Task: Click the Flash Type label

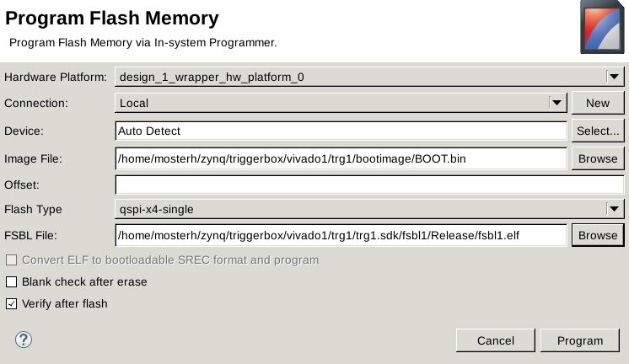Action: point(33,209)
